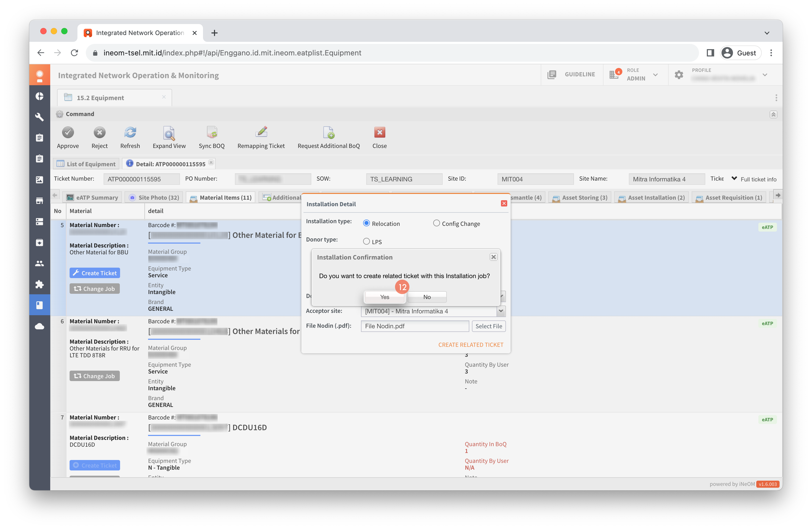Close the Installation Confirmation dialog
This screenshot has height=529, width=812.
tap(493, 257)
